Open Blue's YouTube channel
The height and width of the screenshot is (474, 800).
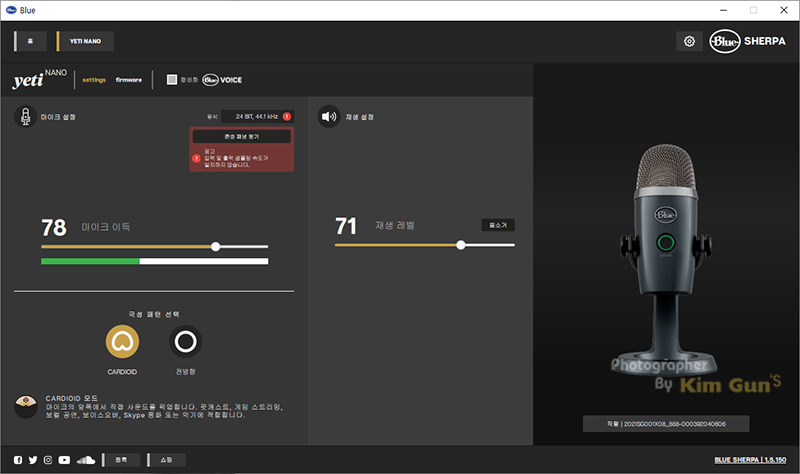click(x=64, y=460)
